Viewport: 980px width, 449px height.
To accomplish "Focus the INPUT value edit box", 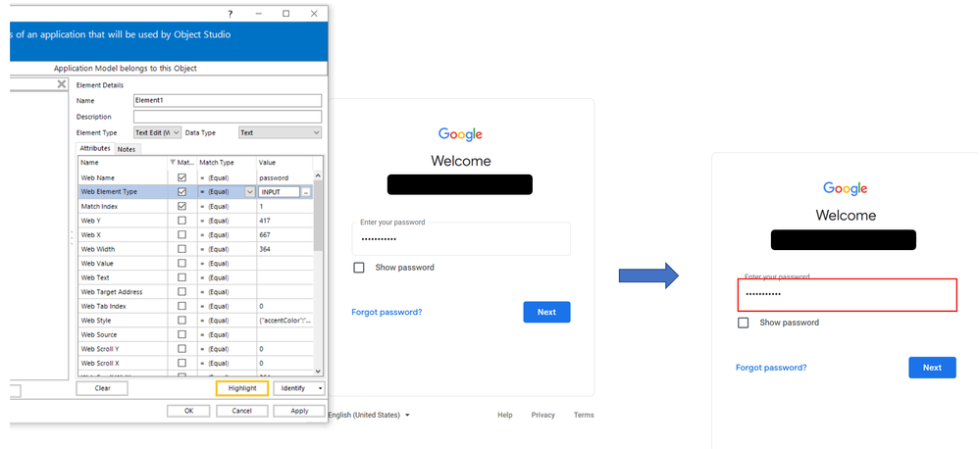I will (x=280, y=192).
